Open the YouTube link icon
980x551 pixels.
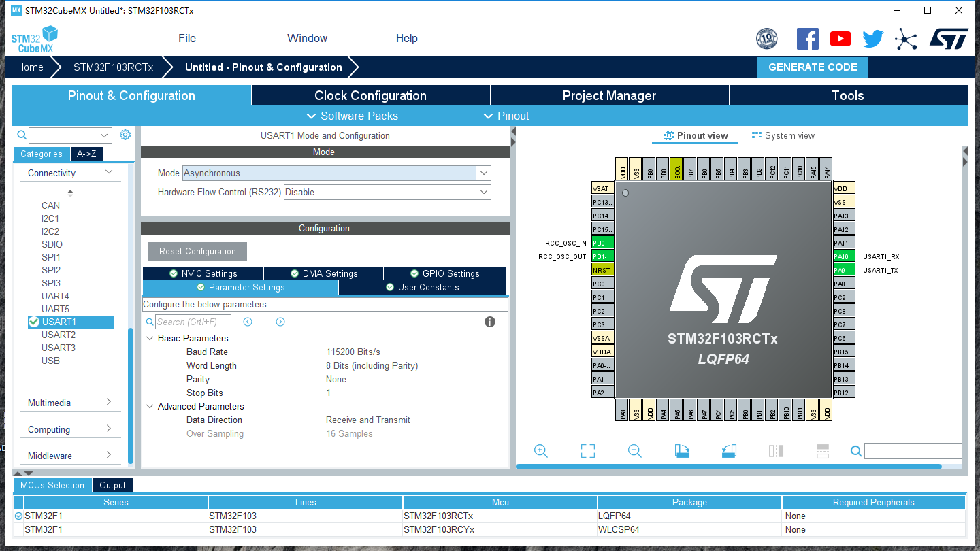pos(840,39)
